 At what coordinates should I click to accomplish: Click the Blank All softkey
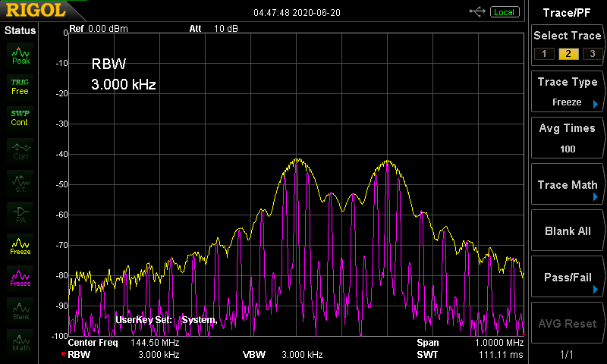coord(567,231)
